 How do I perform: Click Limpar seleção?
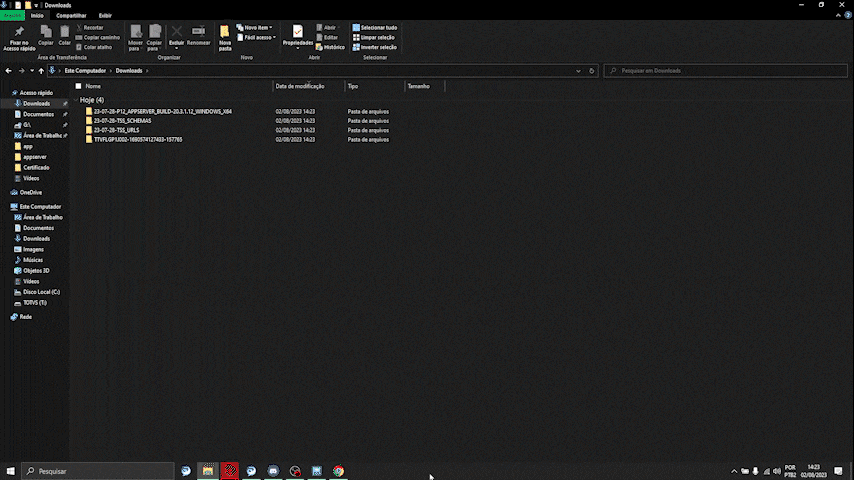click(x=374, y=37)
